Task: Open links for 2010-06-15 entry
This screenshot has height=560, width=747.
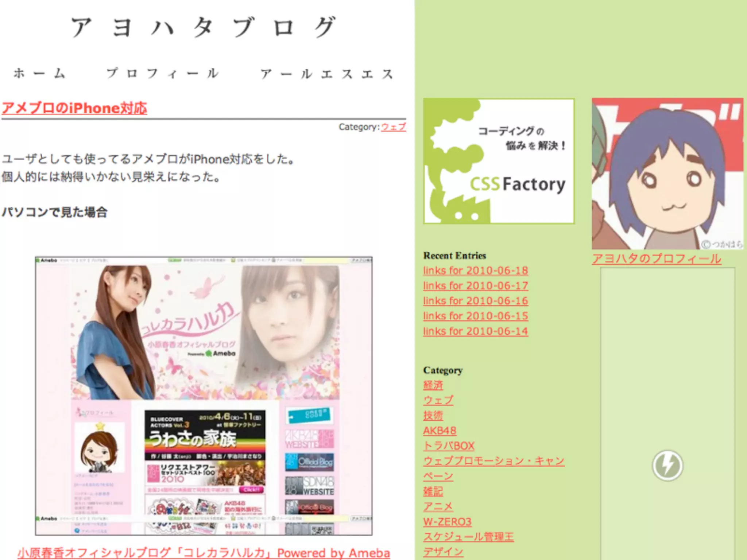Action: point(476,316)
